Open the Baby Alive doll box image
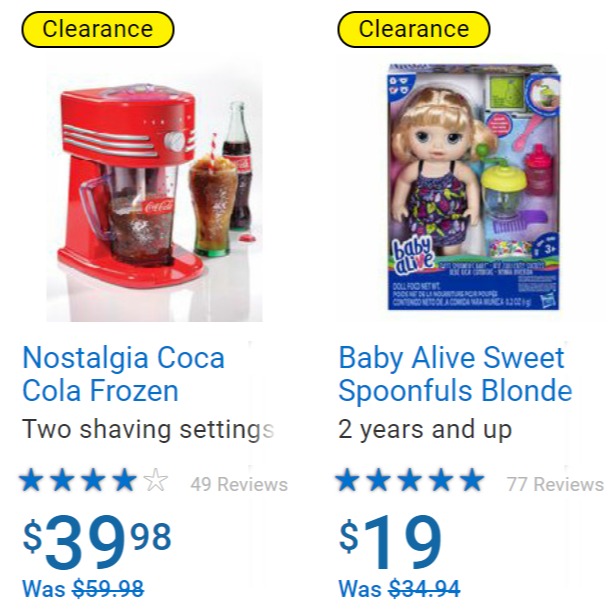Image resolution: width=611 pixels, height=613 pixels. [x=474, y=187]
